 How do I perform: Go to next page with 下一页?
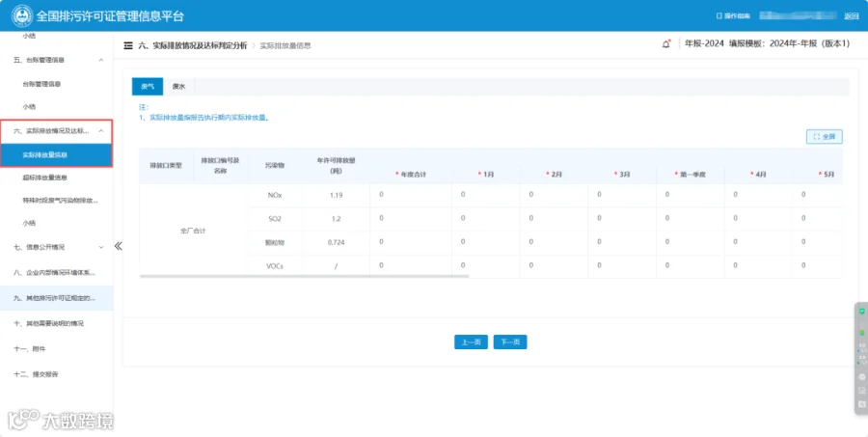pos(510,341)
